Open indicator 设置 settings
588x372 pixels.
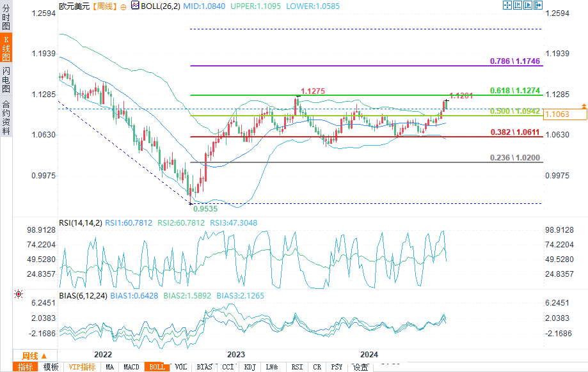click(x=361, y=367)
